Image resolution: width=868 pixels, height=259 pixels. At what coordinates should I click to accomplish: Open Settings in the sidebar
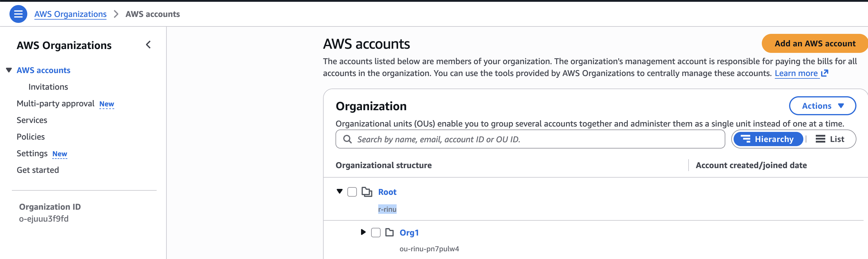click(32, 154)
